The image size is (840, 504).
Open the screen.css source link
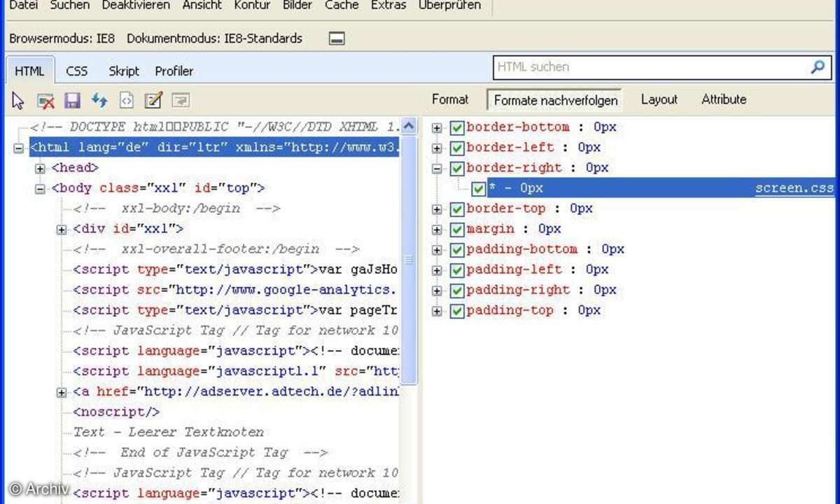(x=794, y=188)
